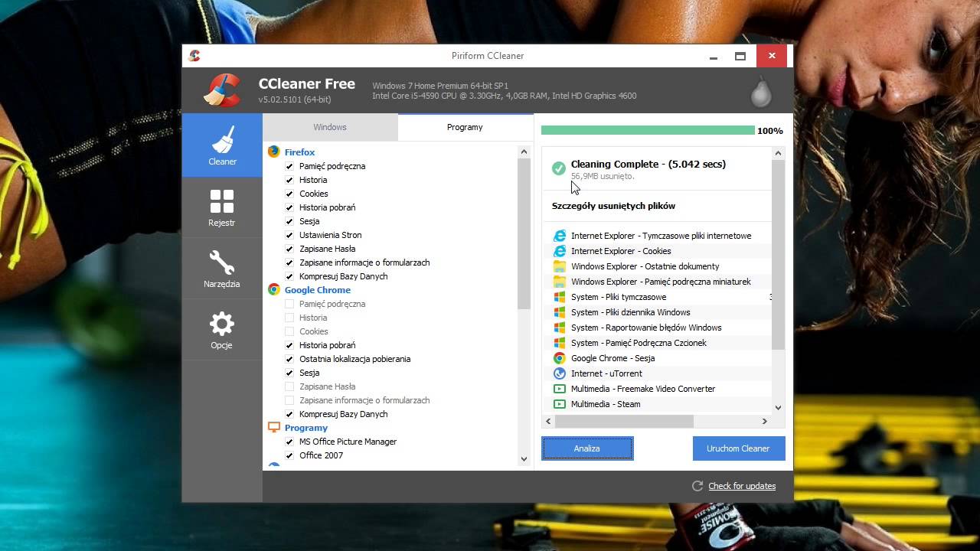Click the down arrow of results scrollbar

[778, 408]
